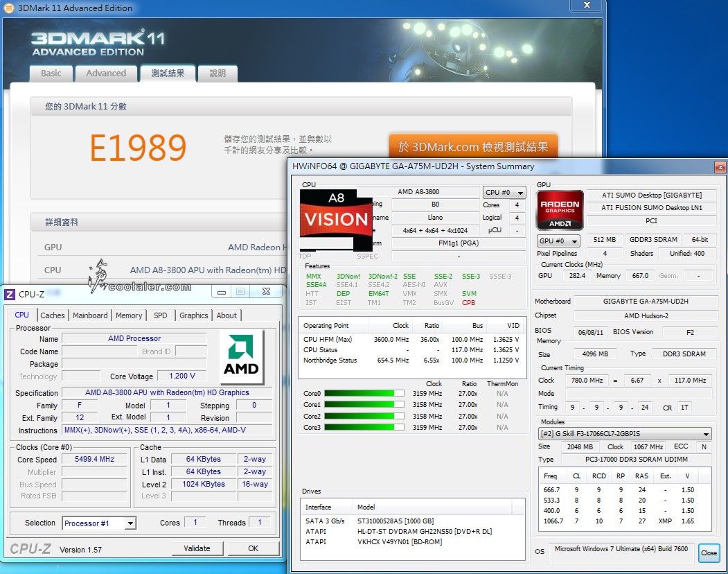Image resolution: width=728 pixels, height=574 pixels.
Task: Select the Basic tab in 3DMark 11
Action: pyautogui.click(x=51, y=73)
